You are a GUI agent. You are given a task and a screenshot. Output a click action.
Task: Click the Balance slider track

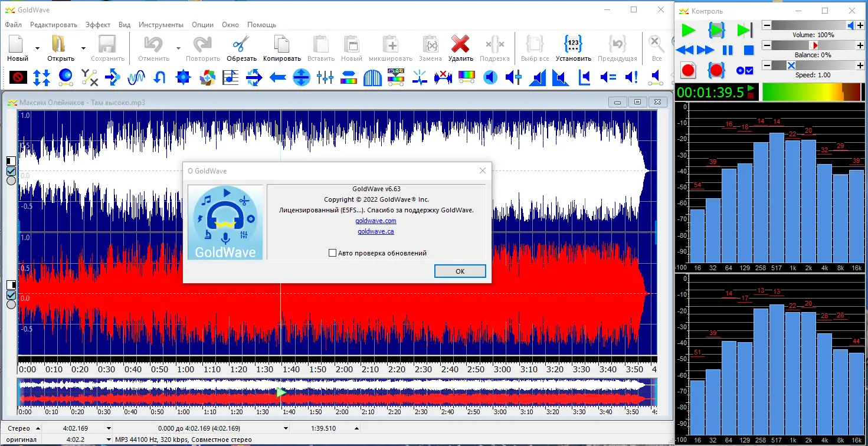(814, 45)
